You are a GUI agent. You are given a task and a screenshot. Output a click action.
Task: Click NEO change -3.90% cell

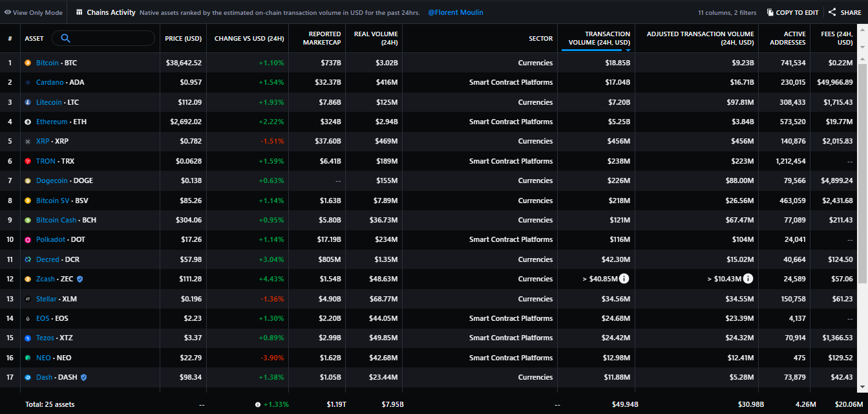(271, 358)
